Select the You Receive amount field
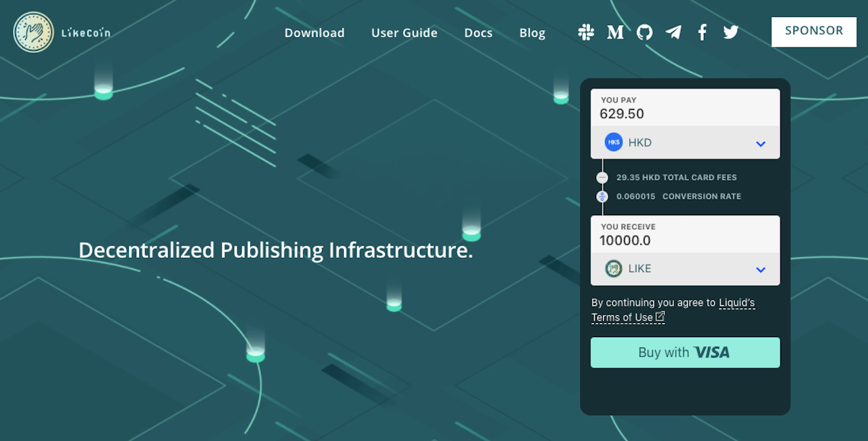Screen dimensions: 868x441 point(685,240)
